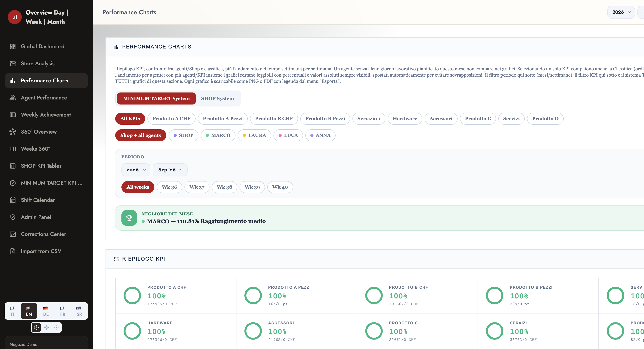The height and width of the screenshot is (349, 644).
Task: Click the Prodotto B Pezzi progress ring
Action: pos(494,295)
